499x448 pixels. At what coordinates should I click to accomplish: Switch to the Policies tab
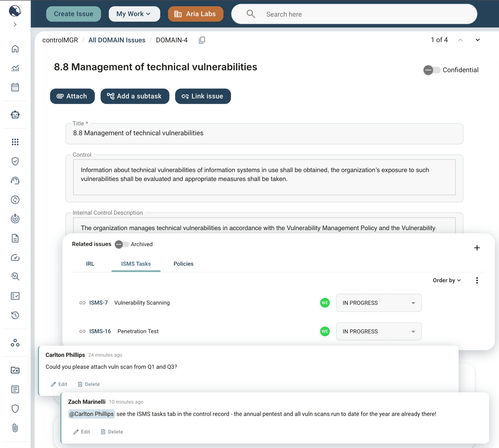click(183, 264)
